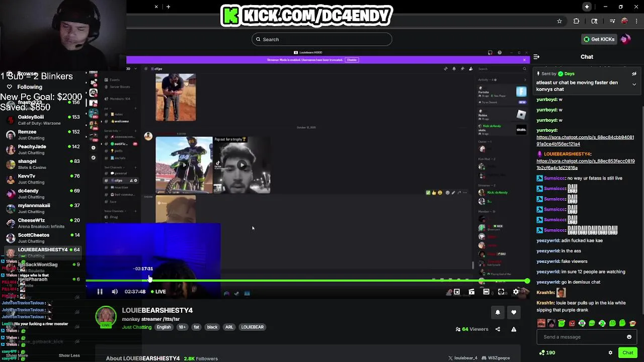Open OakleyBoiii channel in sidebar
This screenshot has height=362, width=644.
43,120
